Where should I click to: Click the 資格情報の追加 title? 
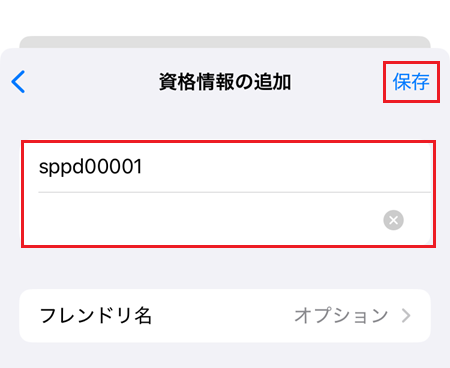pos(225,82)
